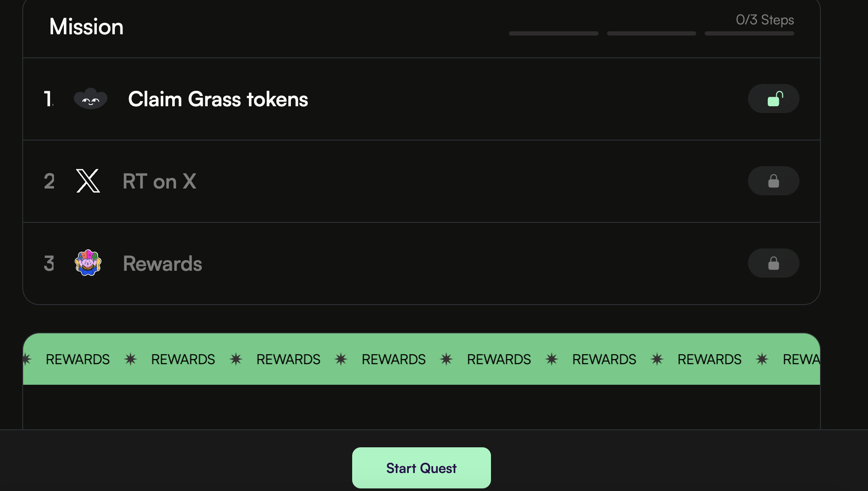Click the X logo icon
Screen dimensions: 868x491
88,181
